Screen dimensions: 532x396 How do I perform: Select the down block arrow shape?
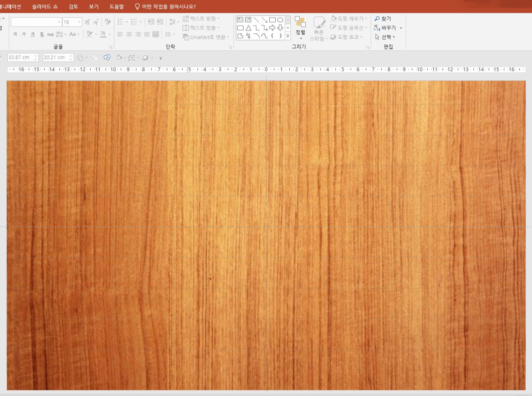pos(280,28)
